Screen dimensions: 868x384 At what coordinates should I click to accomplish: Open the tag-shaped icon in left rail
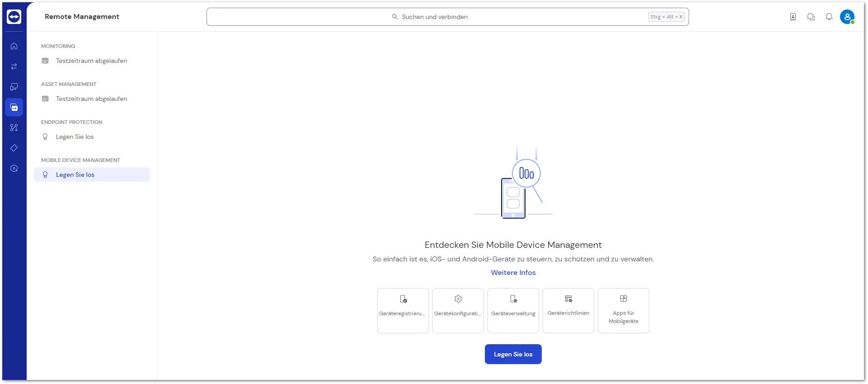pyautogui.click(x=14, y=148)
